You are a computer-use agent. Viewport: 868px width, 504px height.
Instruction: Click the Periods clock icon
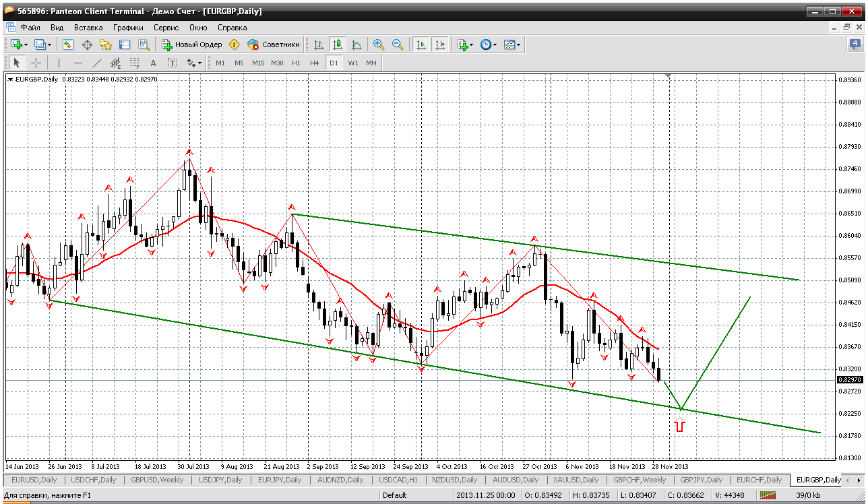485,44
